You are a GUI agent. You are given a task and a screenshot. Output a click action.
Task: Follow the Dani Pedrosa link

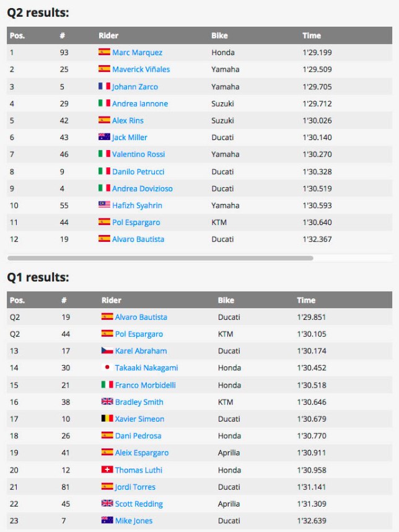click(138, 436)
